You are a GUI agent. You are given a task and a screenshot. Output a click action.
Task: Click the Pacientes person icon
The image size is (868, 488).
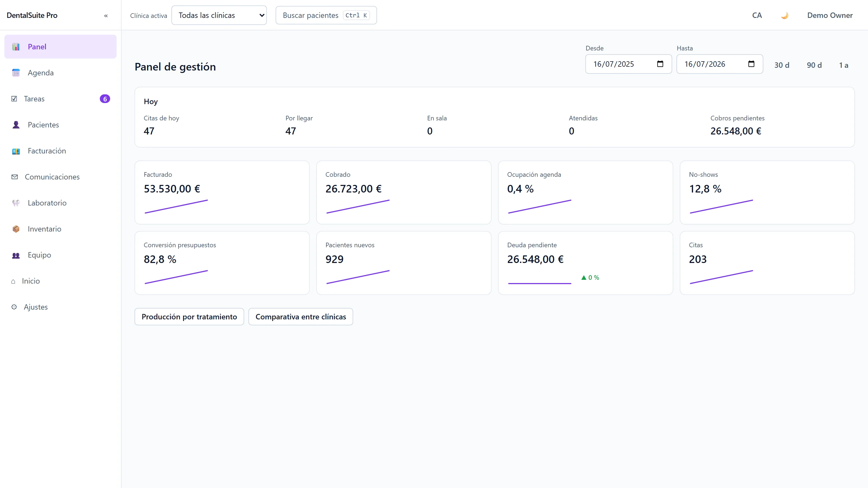(16, 125)
